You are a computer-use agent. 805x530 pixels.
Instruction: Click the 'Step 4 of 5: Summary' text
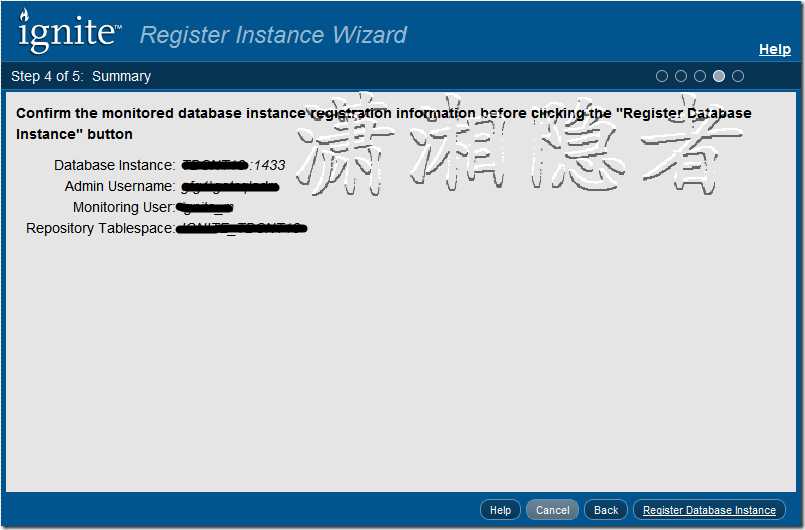pos(81,77)
